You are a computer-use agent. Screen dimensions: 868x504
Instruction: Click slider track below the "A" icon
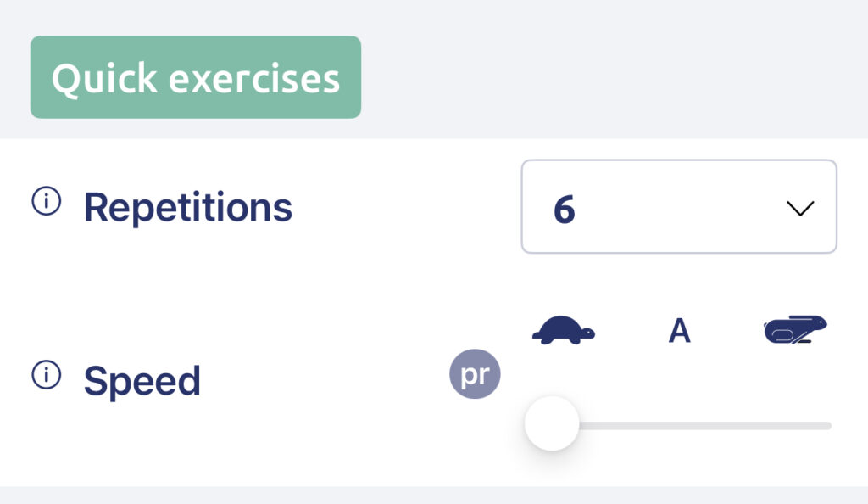click(679, 425)
